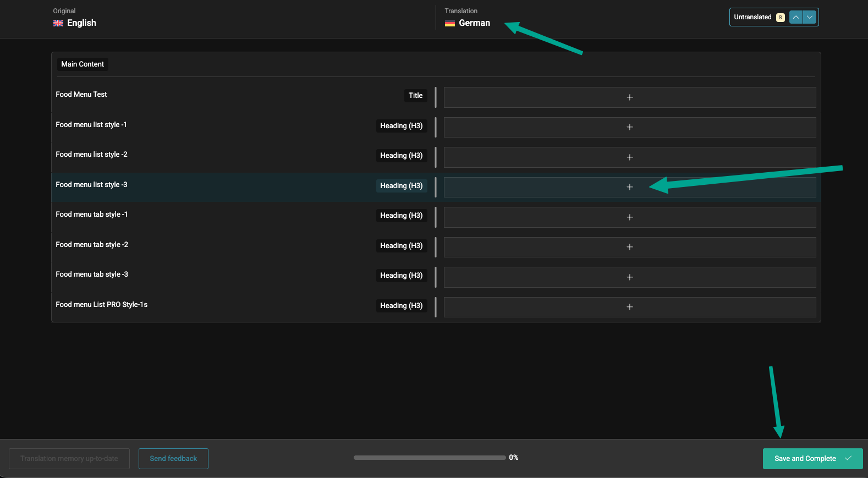Add translation for Food menu tab style -3

coord(630,277)
